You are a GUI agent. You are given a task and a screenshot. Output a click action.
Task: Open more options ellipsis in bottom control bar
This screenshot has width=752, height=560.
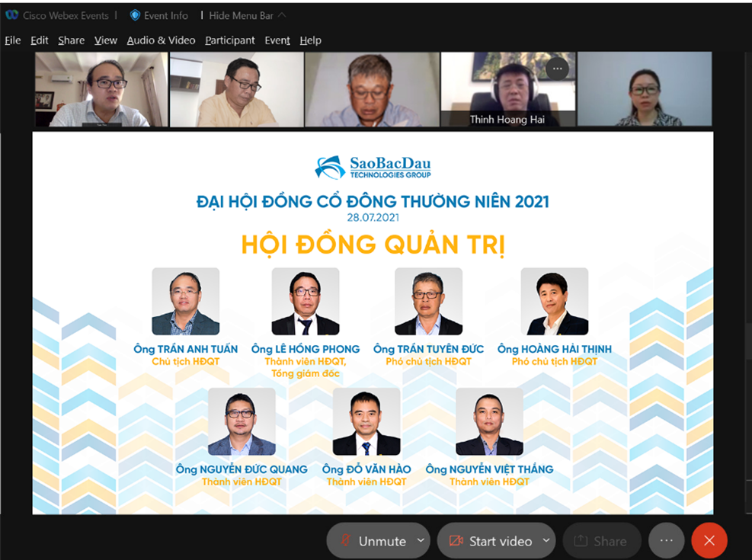[x=667, y=540]
